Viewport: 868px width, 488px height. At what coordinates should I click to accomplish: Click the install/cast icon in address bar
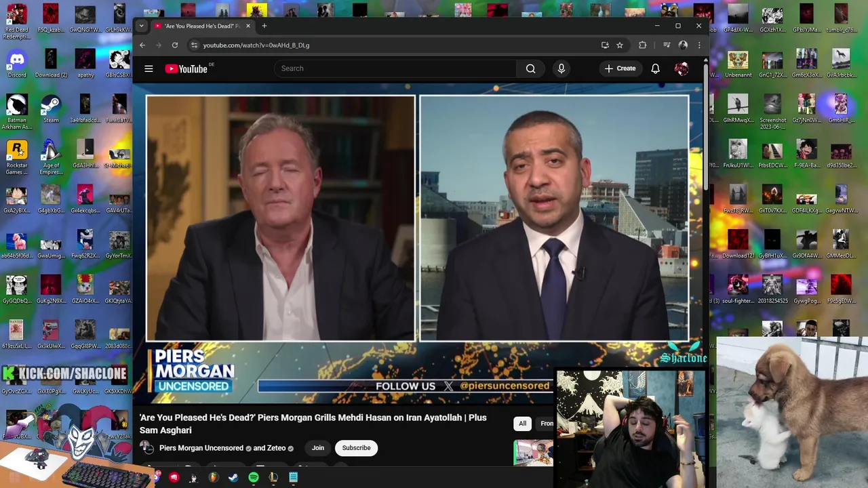pyautogui.click(x=605, y=45)
